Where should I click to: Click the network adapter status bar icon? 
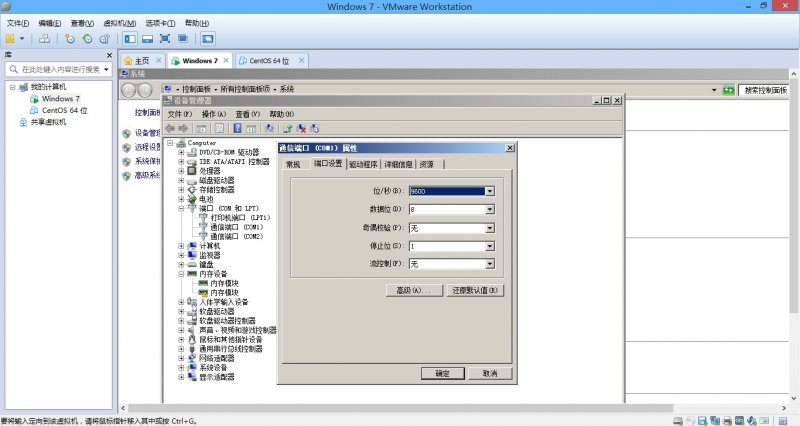pos(715,421)
